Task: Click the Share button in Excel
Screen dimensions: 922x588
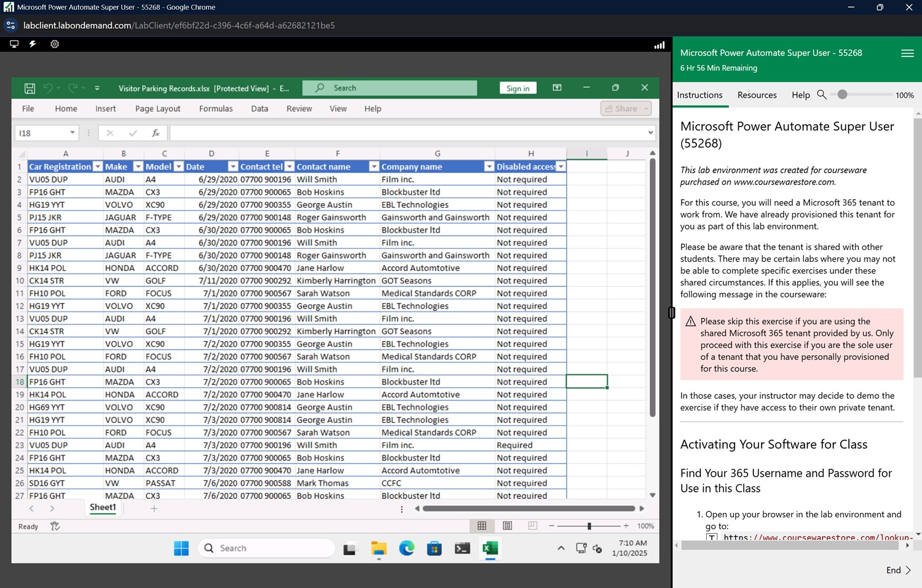Action: [626, 108]
